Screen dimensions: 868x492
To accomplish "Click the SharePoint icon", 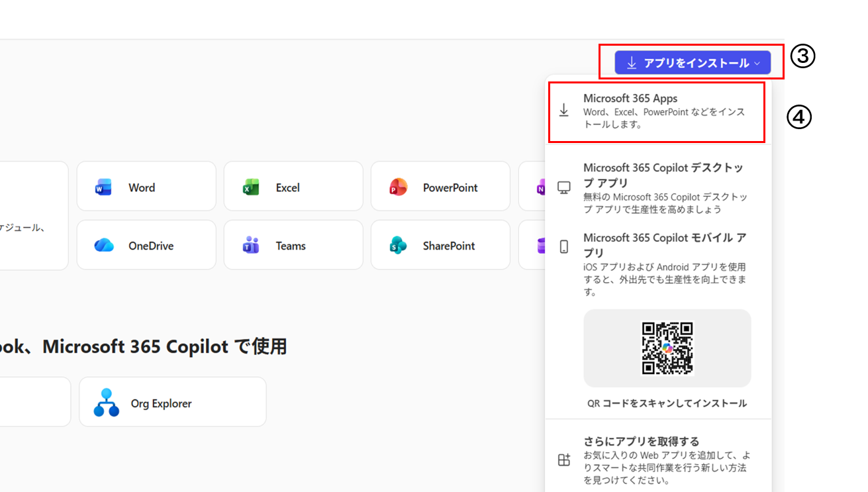I will click(398, 246).
